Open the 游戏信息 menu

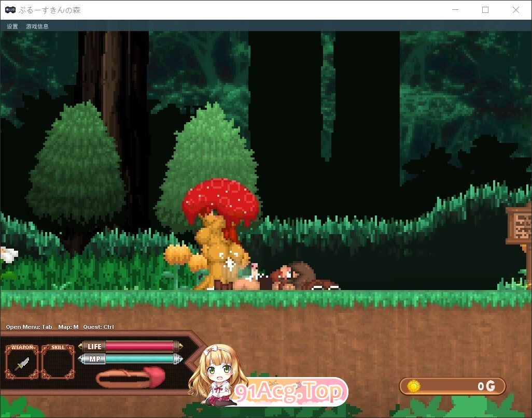click(37, 26)
